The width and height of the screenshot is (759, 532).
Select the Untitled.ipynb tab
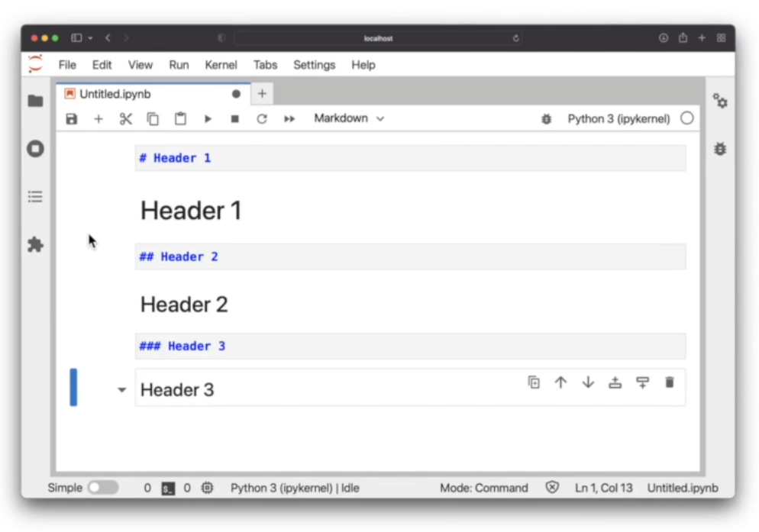[x=154, y=94]
